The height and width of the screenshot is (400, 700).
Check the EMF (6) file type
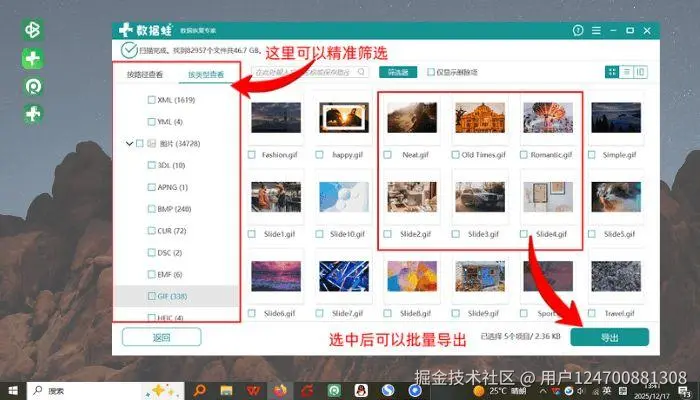[151, 275]
